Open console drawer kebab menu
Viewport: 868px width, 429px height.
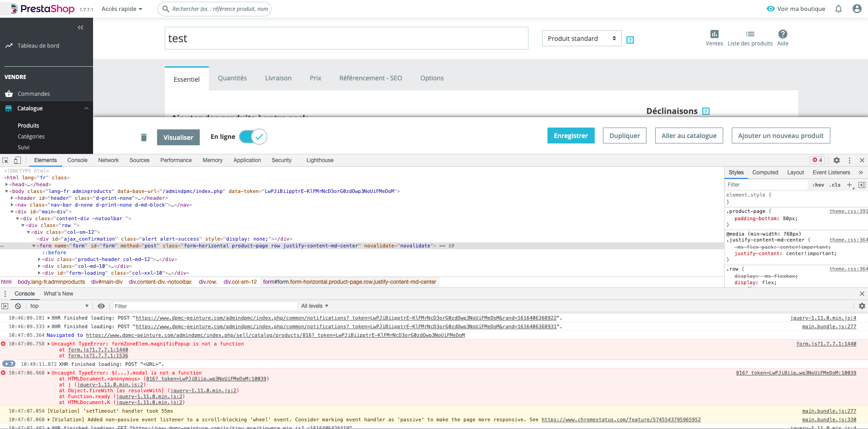point(5,294)
